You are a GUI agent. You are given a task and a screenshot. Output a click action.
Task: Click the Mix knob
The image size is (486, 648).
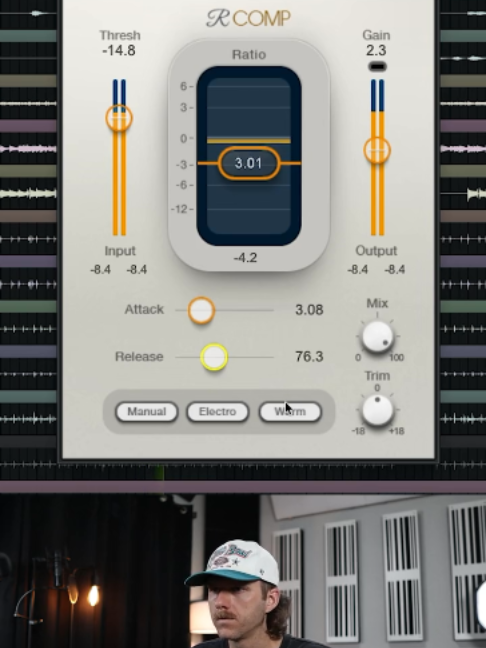377,337
